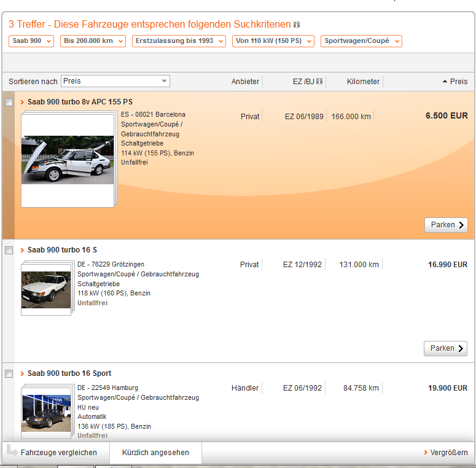Click the orange arrow next to Vergrößern
Viewport: 476px width, 468px height.
pyautogui.click(x=426, y=453)
